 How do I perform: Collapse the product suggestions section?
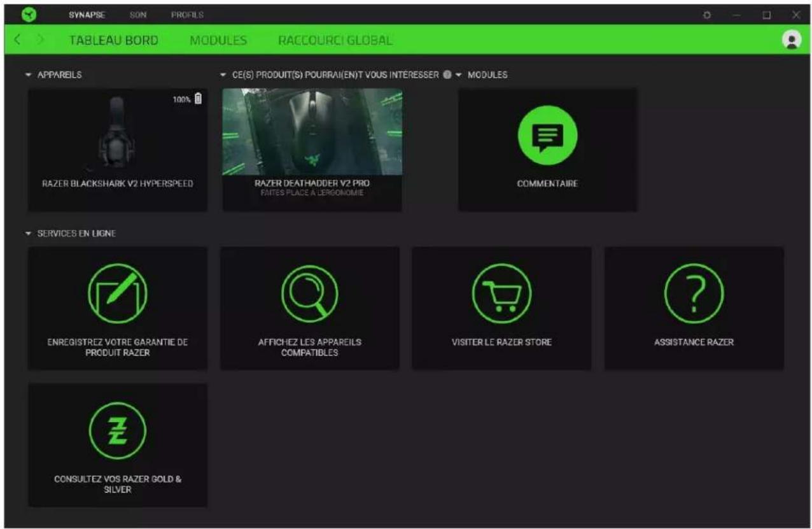[223, 75]
